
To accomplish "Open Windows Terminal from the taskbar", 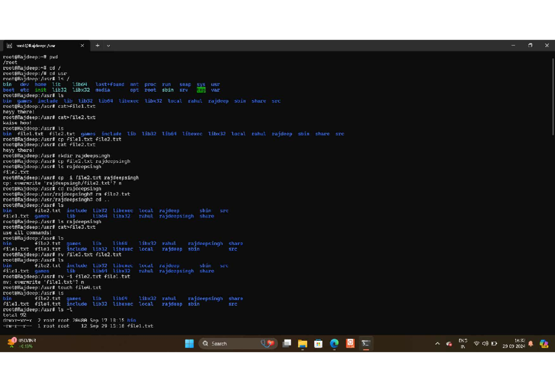I will point(365,343).
